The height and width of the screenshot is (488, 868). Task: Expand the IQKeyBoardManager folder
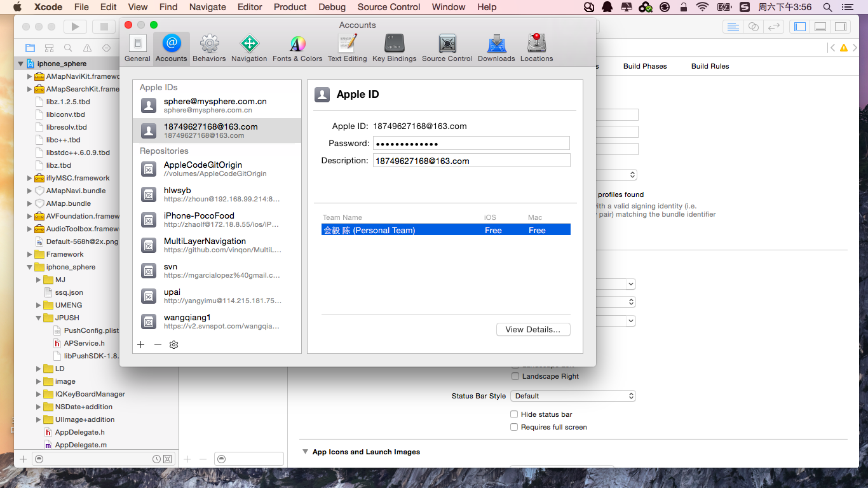pyautogui.click(x=38, y=394)
